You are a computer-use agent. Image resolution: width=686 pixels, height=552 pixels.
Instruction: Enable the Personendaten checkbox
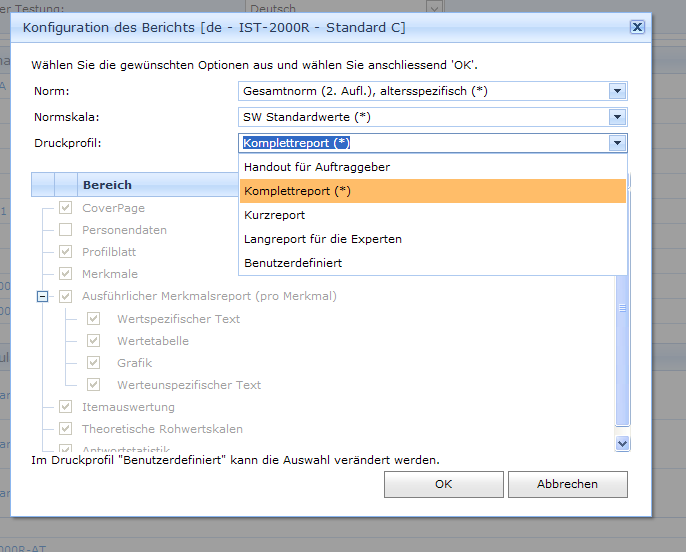65,230
